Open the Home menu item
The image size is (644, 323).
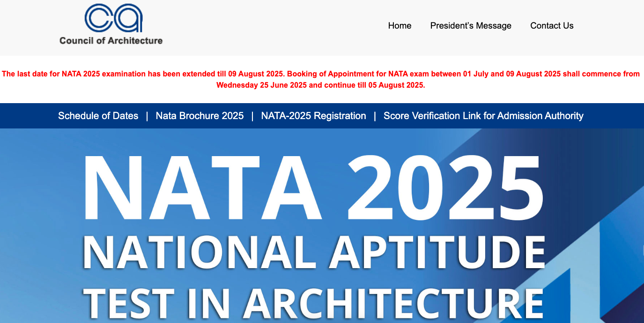pos(400,26)
